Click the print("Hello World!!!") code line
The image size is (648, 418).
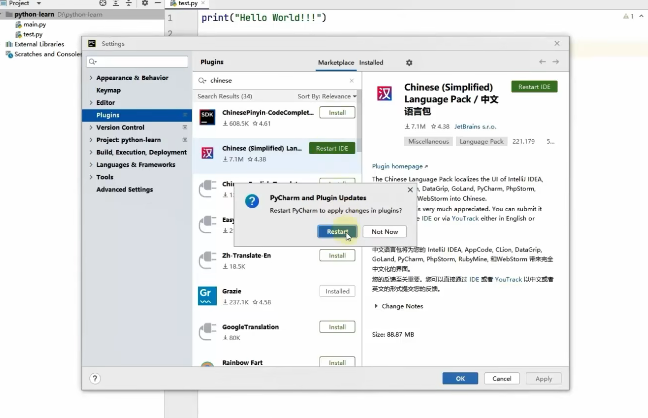264,18
